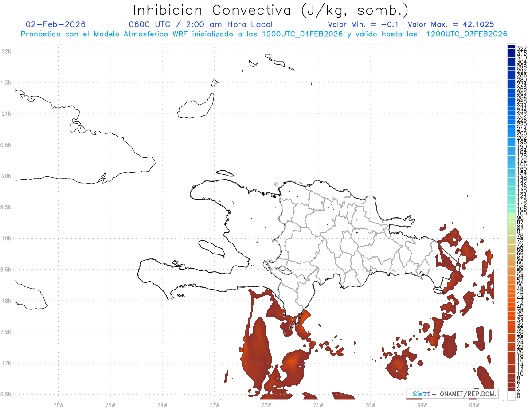This screenshot has height=411, width=532.
Task: Click the title "Inhibicion Convectiva (J/kg, somb.)"
Action: point(271,11)
